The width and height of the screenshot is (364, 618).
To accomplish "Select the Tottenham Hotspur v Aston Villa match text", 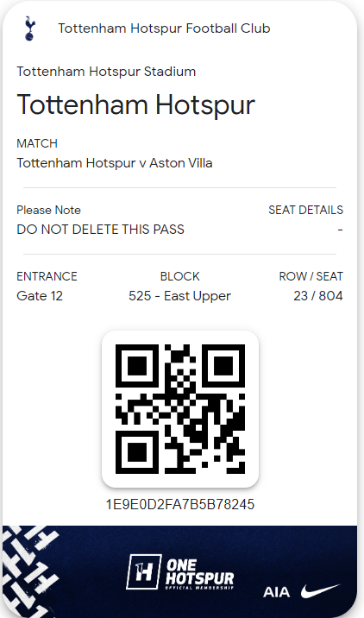I will coord(115,163).
